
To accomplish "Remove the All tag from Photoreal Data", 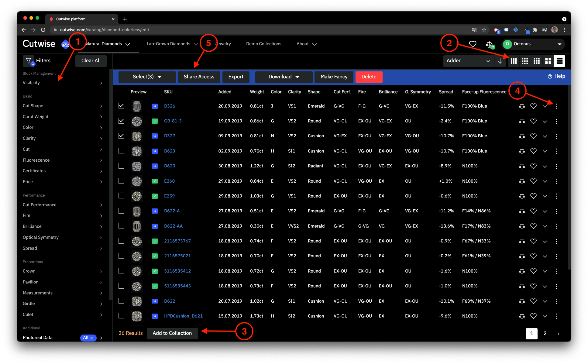I will pos(91,338).
